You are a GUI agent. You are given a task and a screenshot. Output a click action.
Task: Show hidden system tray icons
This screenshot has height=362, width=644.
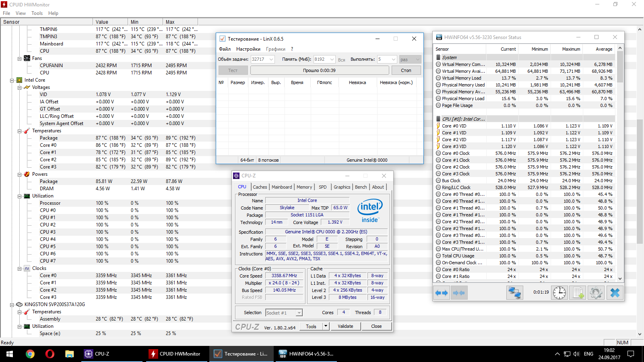tap(557, 354)
